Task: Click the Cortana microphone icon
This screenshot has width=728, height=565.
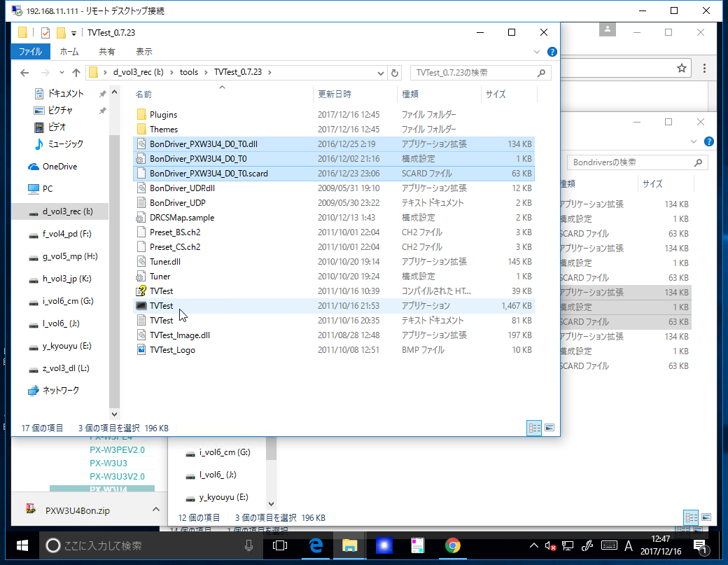Action: point(249,546)
